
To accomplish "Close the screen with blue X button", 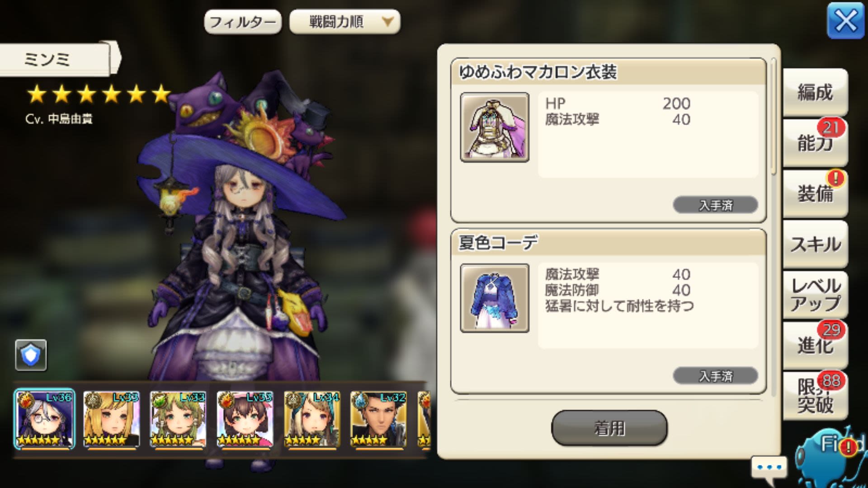I will (845, 20).
